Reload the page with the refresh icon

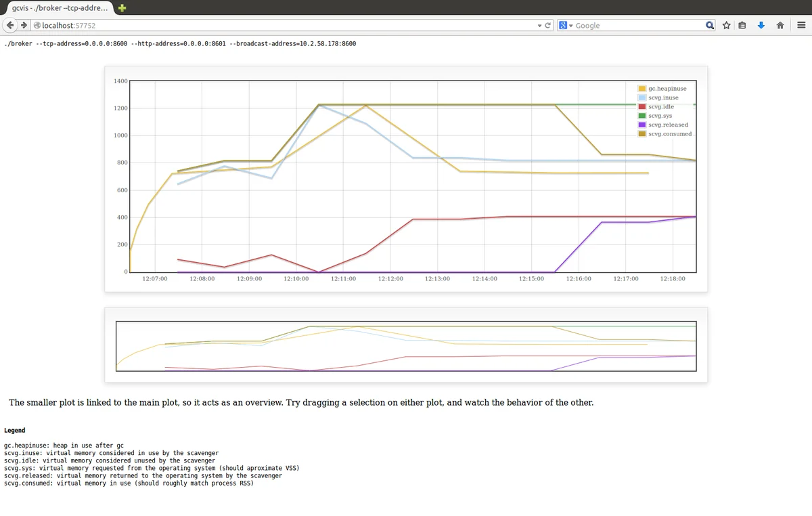pyautogui.click(x=547, y=26)
